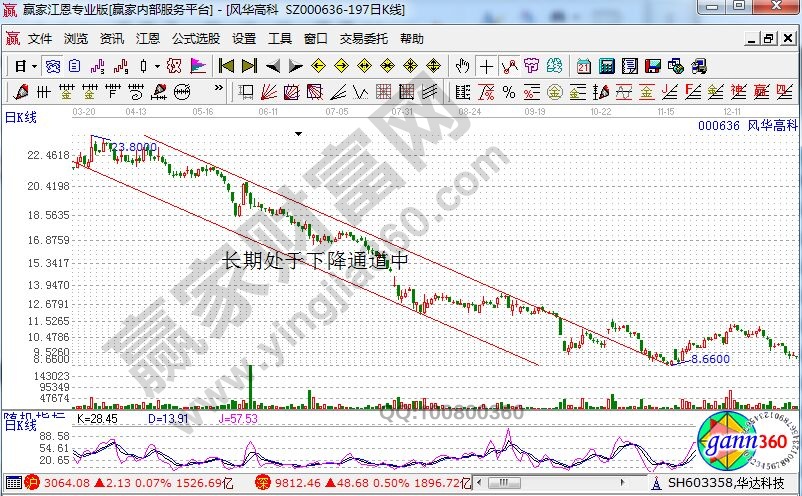Jump to first bar with skip-start arrow
This screenshot has height=496, width=802.
tap(226, 66)
